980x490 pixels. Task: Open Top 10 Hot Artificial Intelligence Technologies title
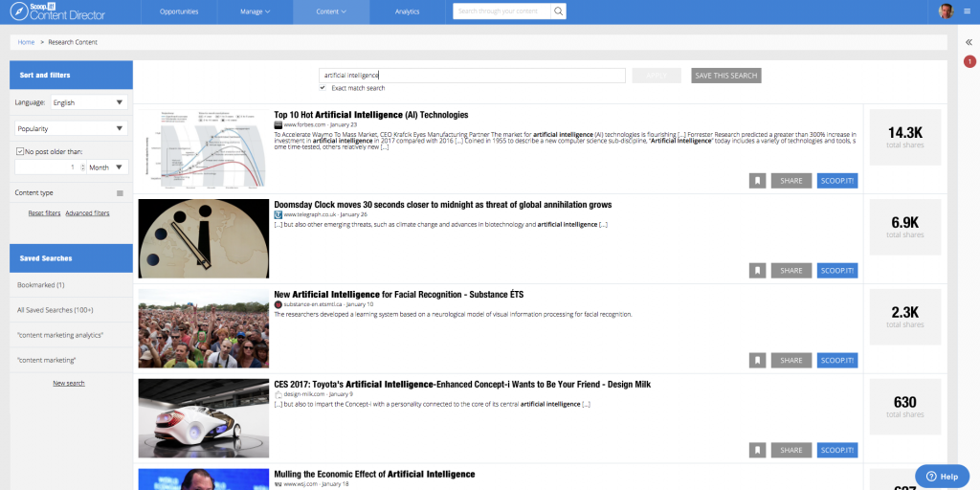[x=371, y=115]
